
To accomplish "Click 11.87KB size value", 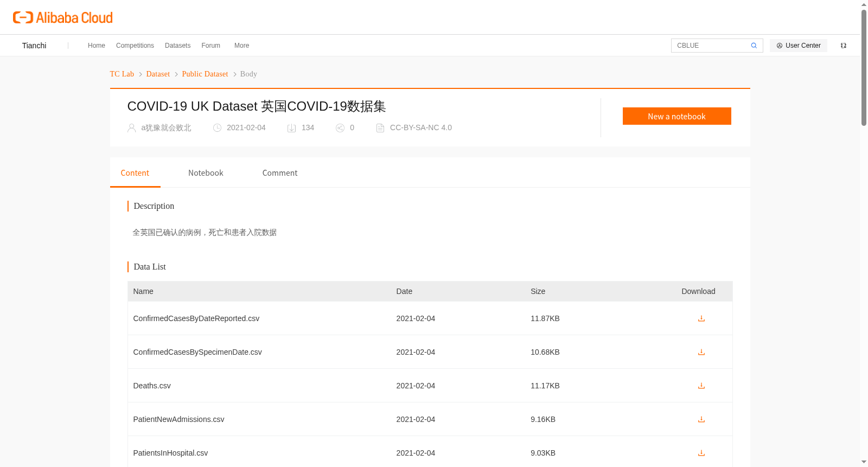I will tap(545, 318).
